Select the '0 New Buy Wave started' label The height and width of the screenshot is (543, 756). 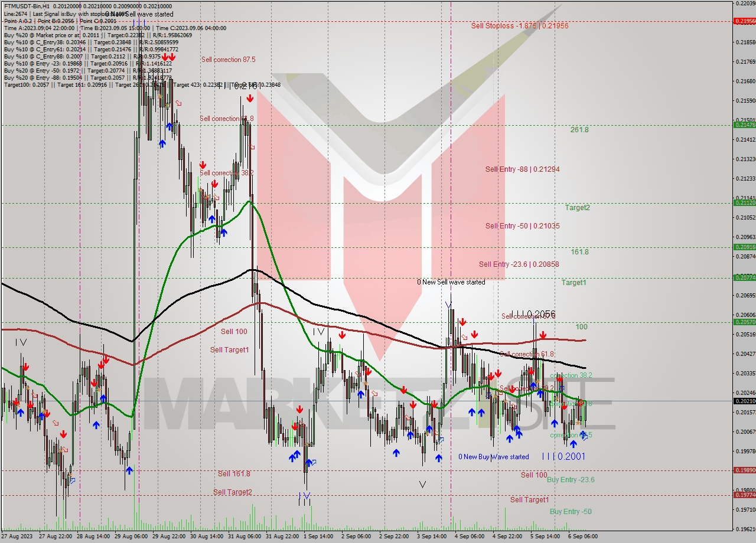pos(494,457)
